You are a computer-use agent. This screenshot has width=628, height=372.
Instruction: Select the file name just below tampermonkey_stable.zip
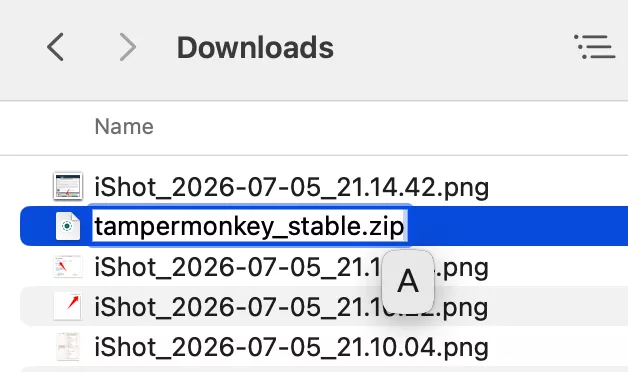point(292,267)
